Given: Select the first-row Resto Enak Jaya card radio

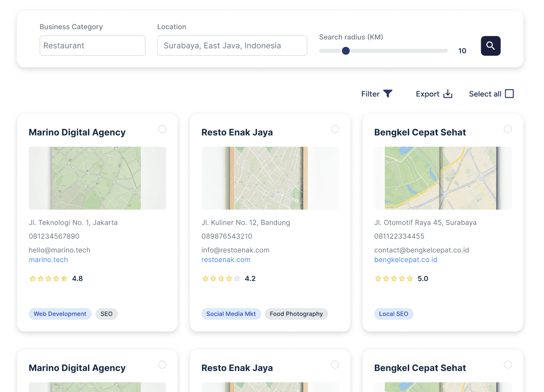Looking at the screenshot, I should pyautogui.click(x=335, y=129).
